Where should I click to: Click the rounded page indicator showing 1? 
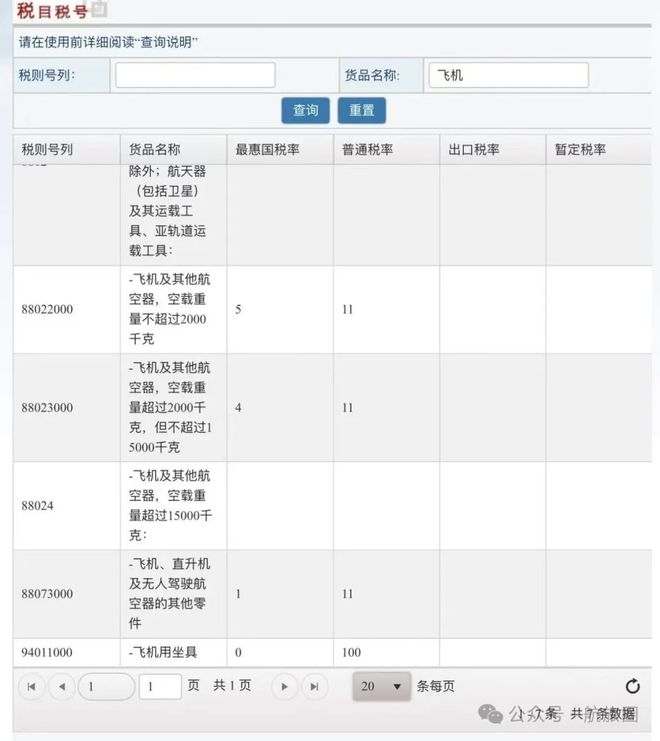(106, 686)
